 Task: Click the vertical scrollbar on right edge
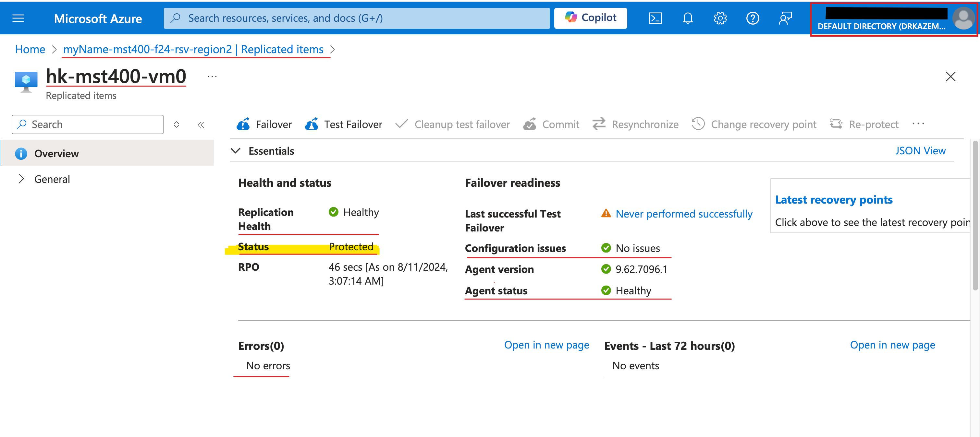pos(975,216)
